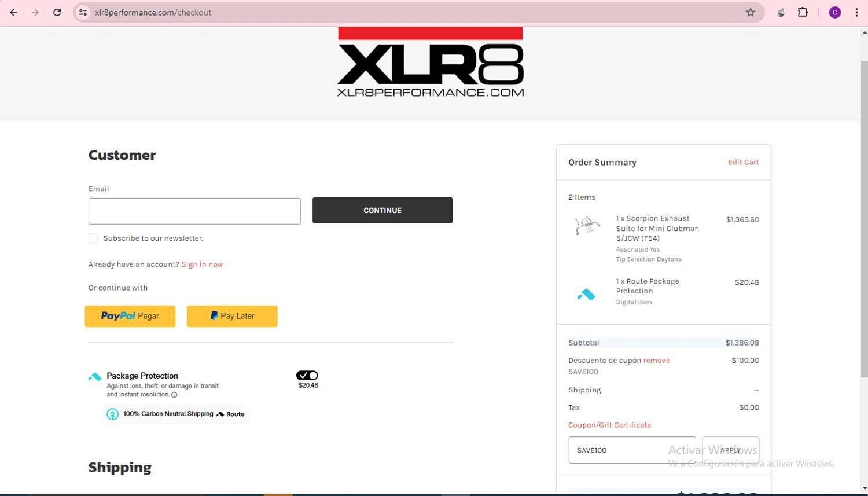Click the Scorpion Exhaust price $1,365.60
The image size is (868, 496).
(x=742, y=220)
